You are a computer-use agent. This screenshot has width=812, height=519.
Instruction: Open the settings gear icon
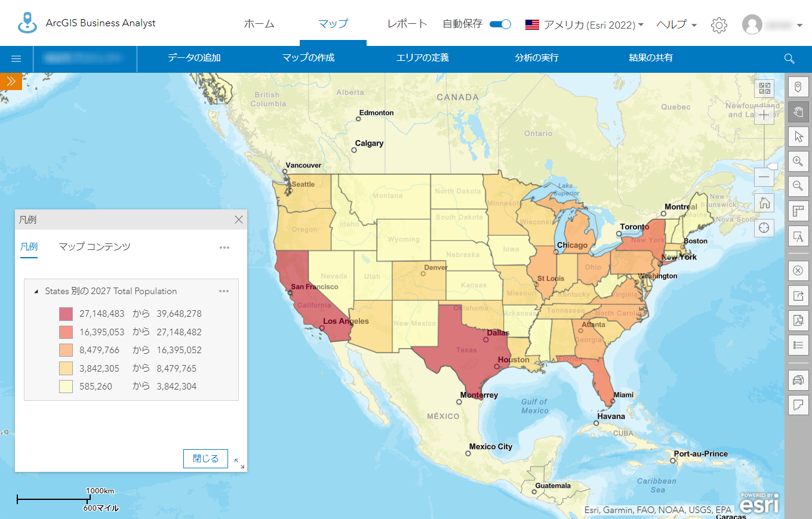coord(719,25)
